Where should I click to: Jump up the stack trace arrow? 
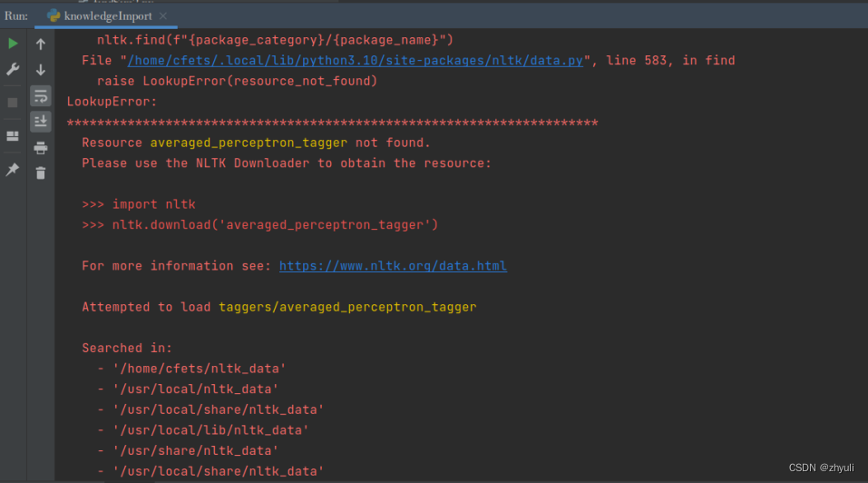[x=41, y=44]
